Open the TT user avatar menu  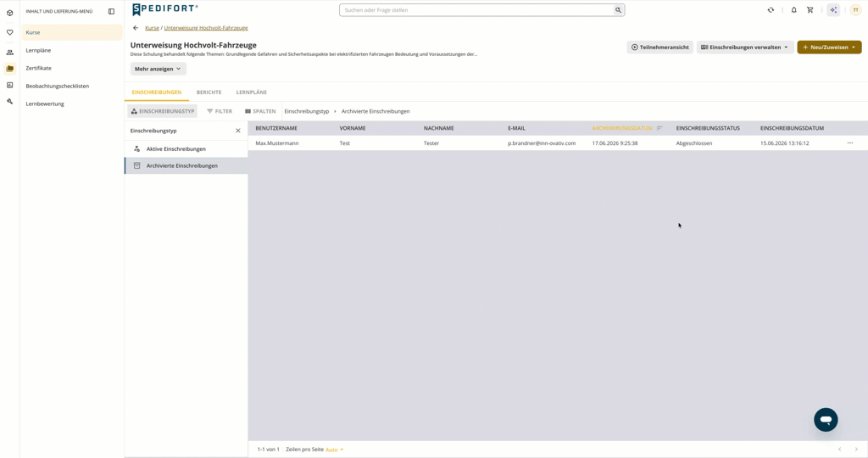[x=855, y=10]
